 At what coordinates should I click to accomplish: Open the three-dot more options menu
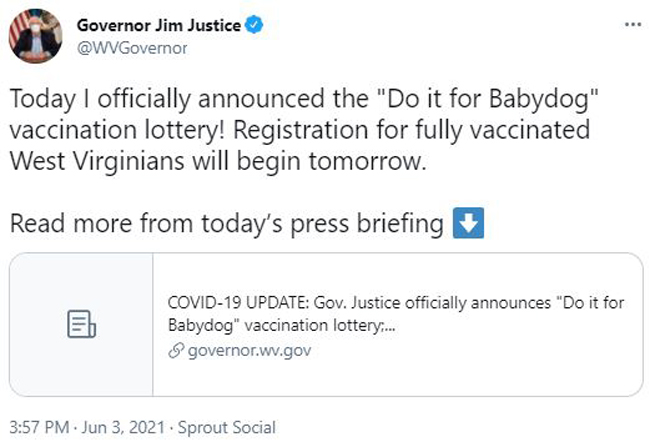pos(633,25)
